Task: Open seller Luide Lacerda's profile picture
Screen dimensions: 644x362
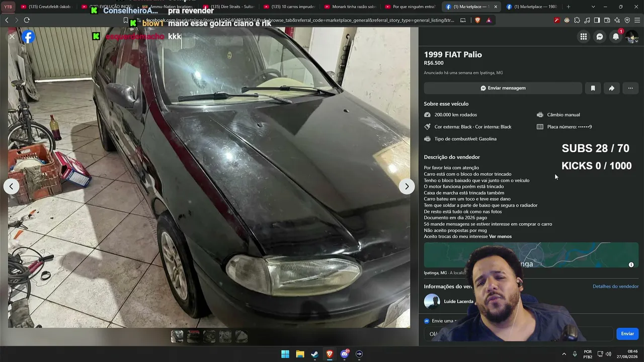Action: 432,302
